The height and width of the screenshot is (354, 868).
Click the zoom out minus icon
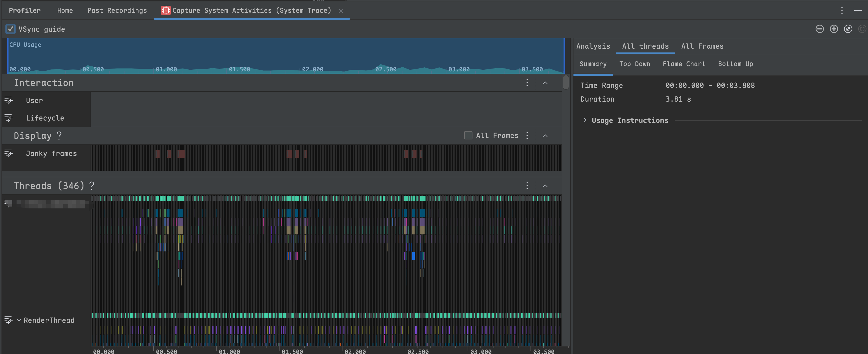[820, 29]
